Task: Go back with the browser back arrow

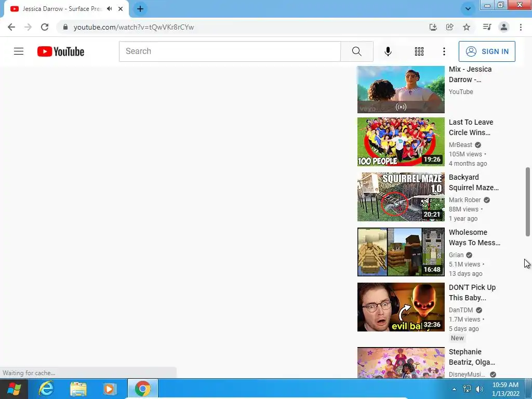Action: (x=11, y=27)
